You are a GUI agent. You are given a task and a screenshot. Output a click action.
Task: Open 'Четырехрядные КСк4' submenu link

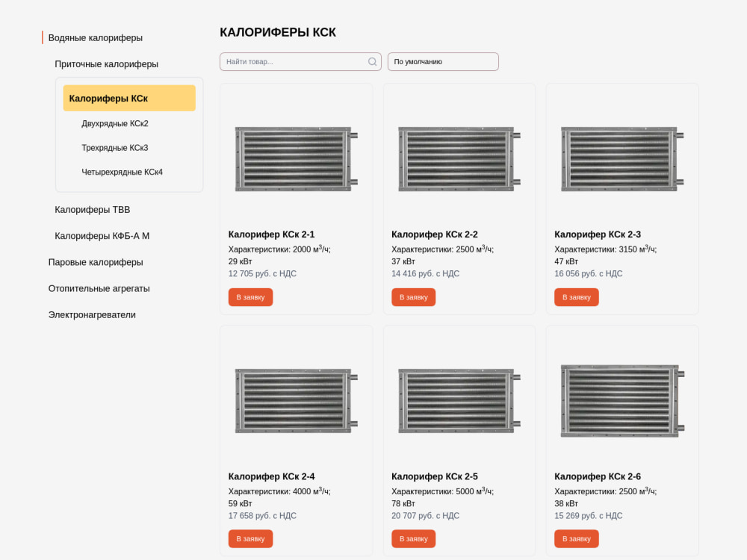(122, 172)
